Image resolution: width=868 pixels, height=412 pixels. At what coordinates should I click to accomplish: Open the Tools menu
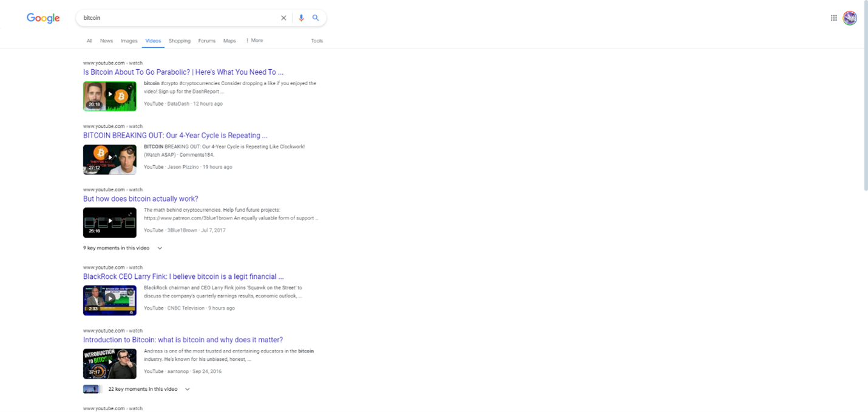[x=317, y=41]
